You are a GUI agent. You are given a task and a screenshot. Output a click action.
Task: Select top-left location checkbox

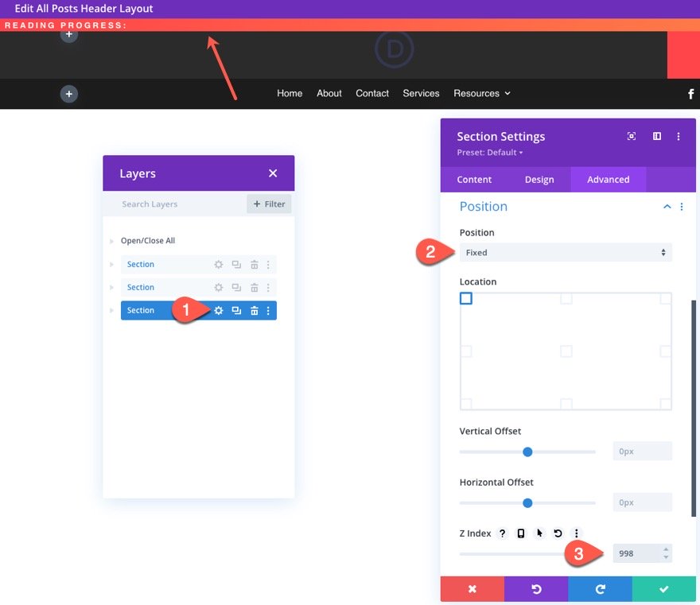click(465, 298)
